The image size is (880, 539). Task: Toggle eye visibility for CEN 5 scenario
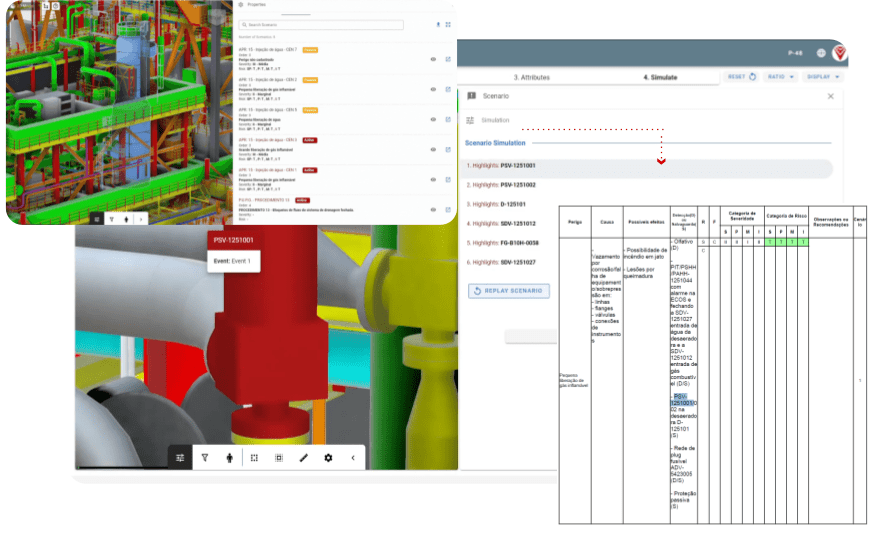point(433,120)
